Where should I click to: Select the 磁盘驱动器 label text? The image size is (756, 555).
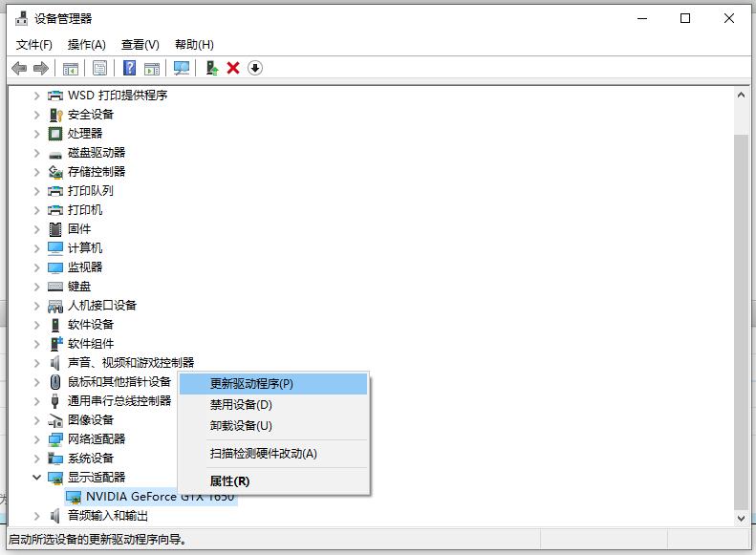pos(97,153)
